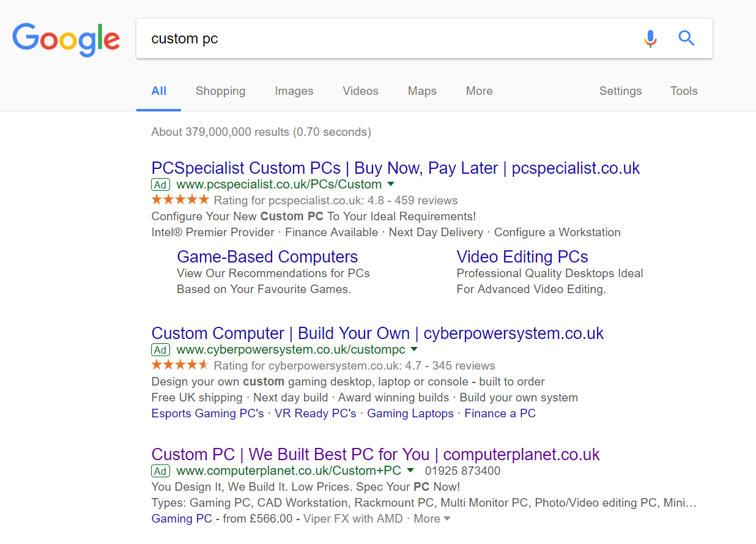The width and height of the screenshot is (756, 544).
Task: Click the Ad badge beside pcspecialist URL
Action: [x=160, y=185]
